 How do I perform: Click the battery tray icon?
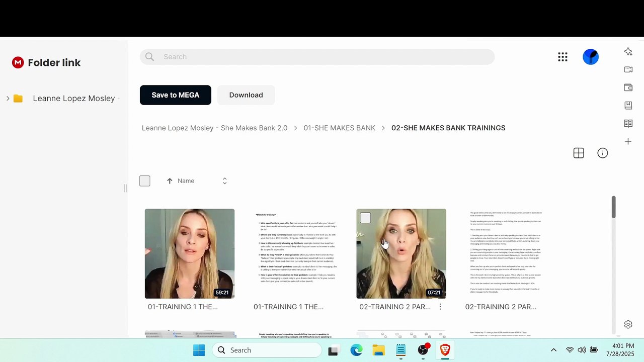[594, 350]
